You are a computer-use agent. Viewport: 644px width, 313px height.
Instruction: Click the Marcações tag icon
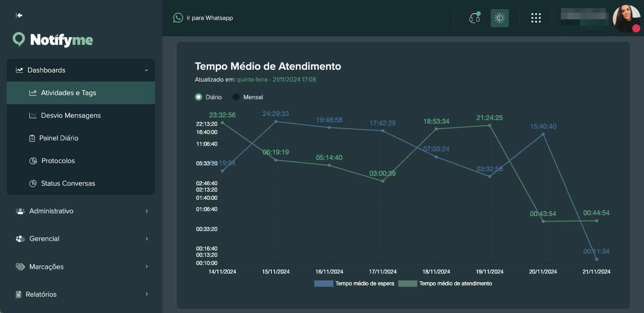(20, 267)
